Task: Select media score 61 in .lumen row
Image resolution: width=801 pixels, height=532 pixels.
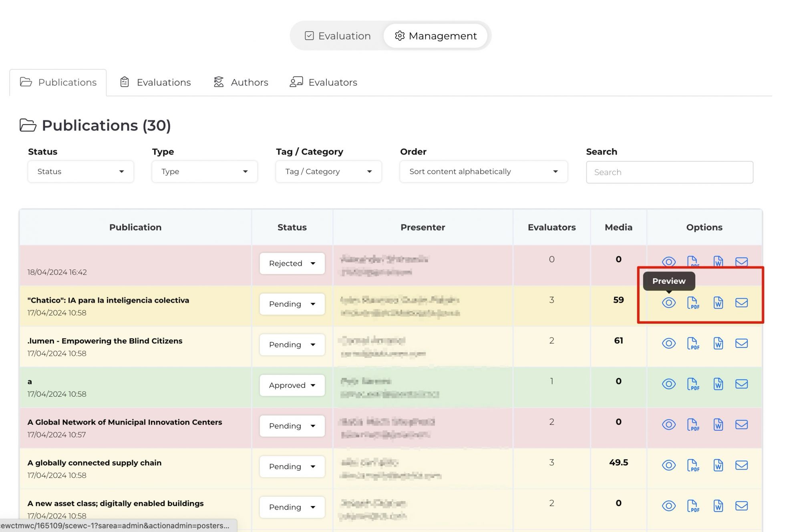Action: pyautogui.click(x=618, y=341)
